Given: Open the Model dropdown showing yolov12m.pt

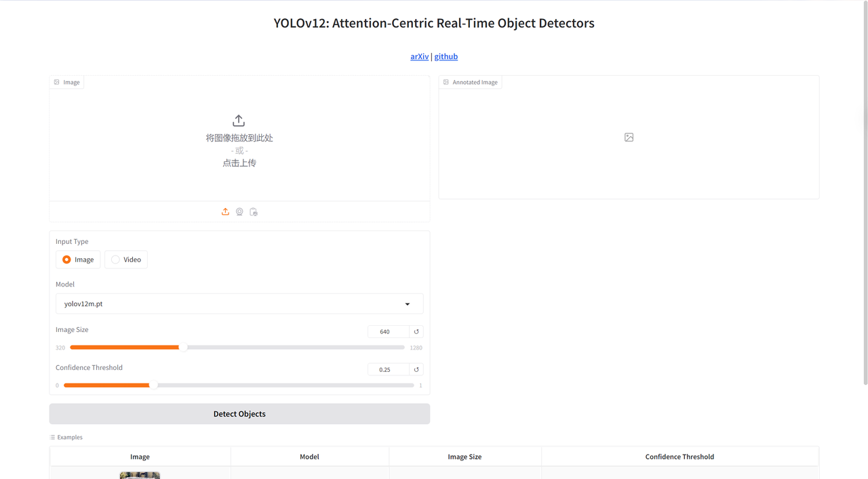Looking at the screenshot, I should 239,304.
